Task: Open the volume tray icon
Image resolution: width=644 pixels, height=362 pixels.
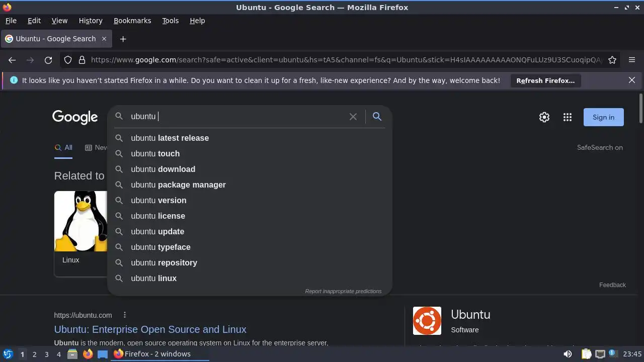Action: pos(568,354)
